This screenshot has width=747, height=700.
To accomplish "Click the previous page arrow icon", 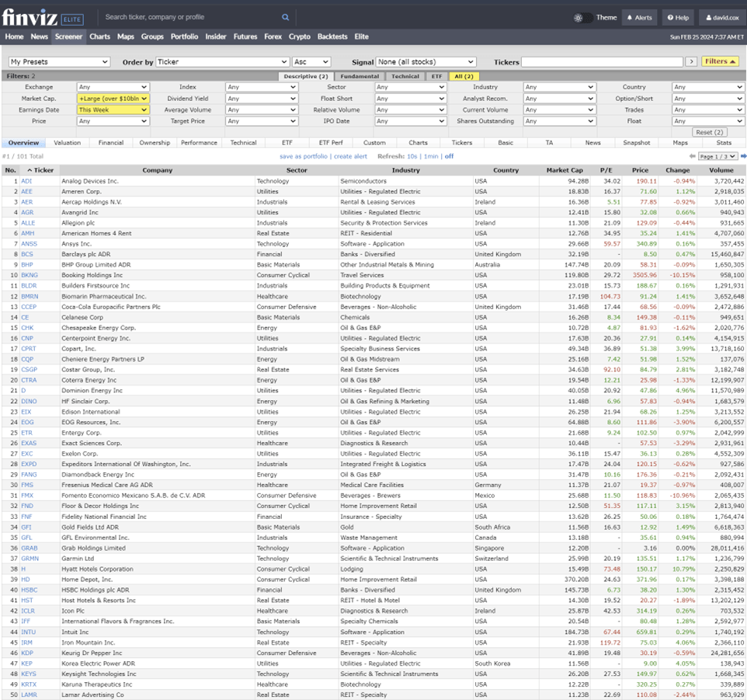I will pyautogui.click(x=693, y=157).
